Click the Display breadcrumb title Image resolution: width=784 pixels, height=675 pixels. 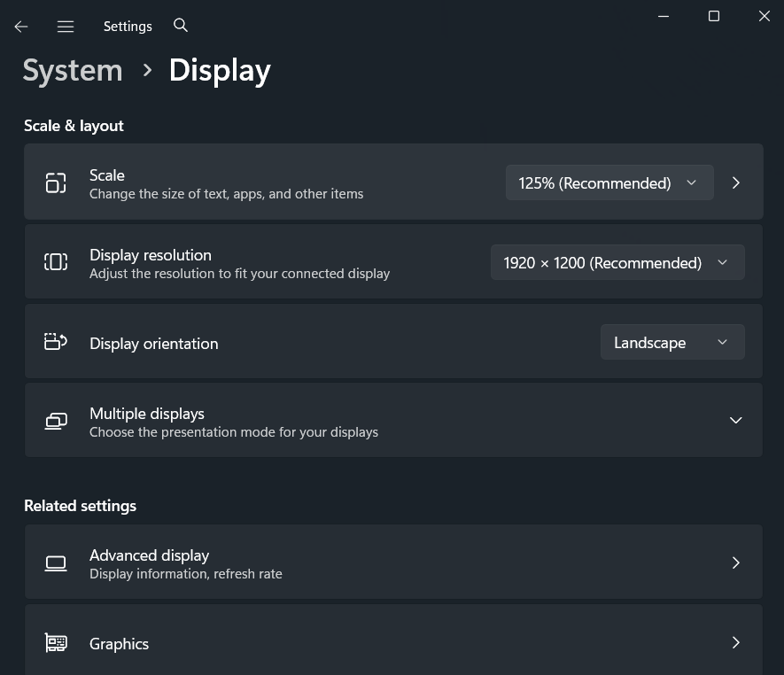pos(220,71)
